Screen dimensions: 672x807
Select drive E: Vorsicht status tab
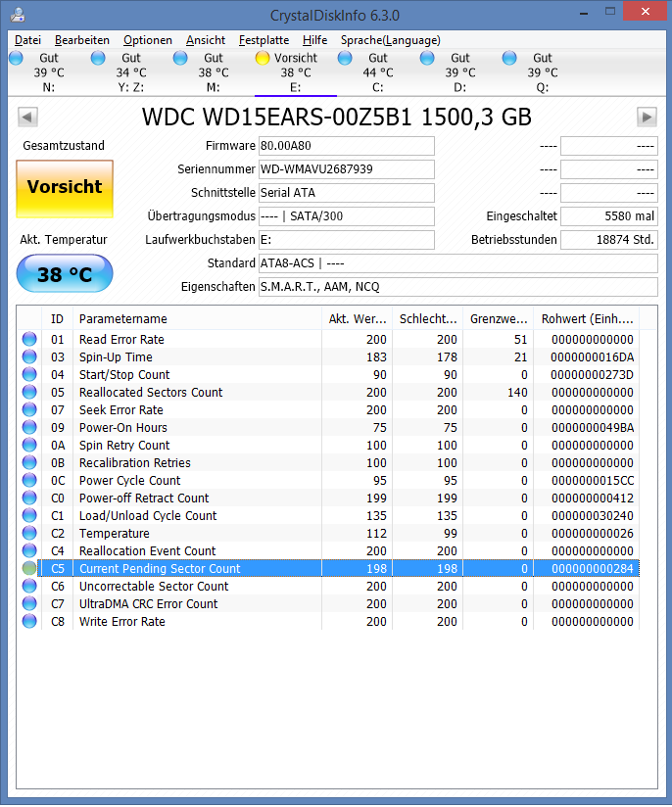pos(296,72)
